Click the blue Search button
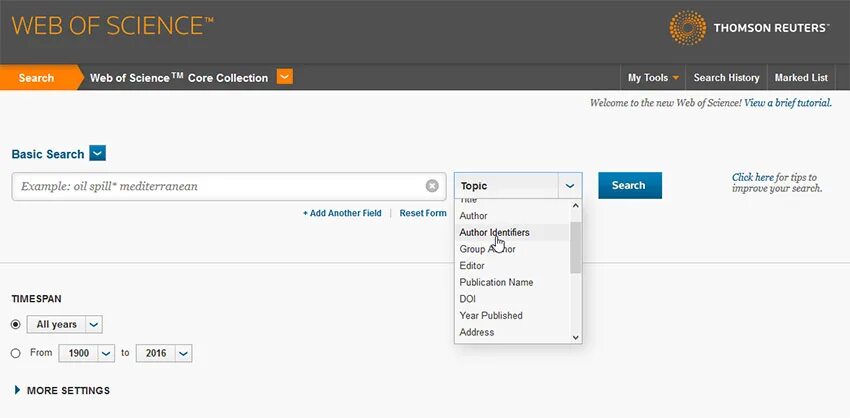This screenshot has height=418, width=850. point(630,185)
